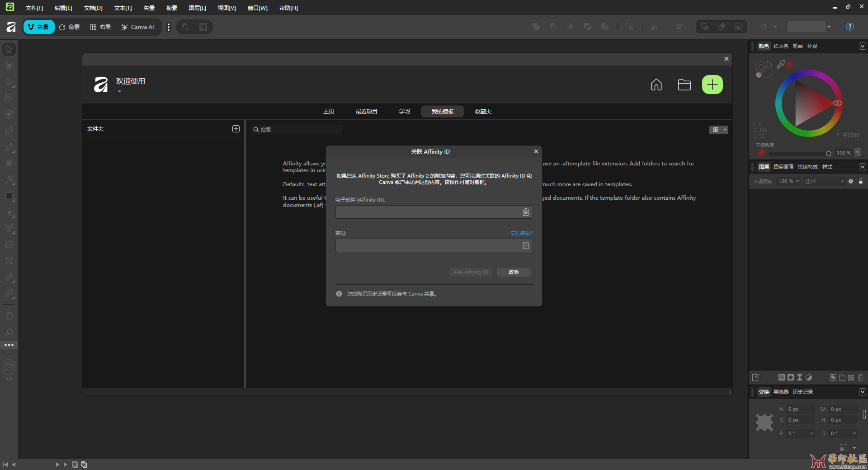This screenshot has height=470, width=868.
Task: Open the 文件[F] menu
Action: (x=34, y=8)
